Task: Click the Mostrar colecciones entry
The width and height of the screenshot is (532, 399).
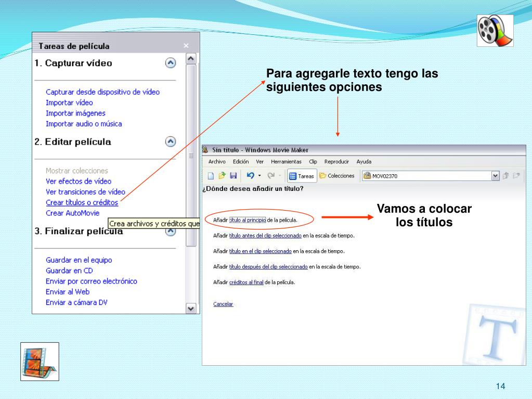Action: (x=76, y=171)
